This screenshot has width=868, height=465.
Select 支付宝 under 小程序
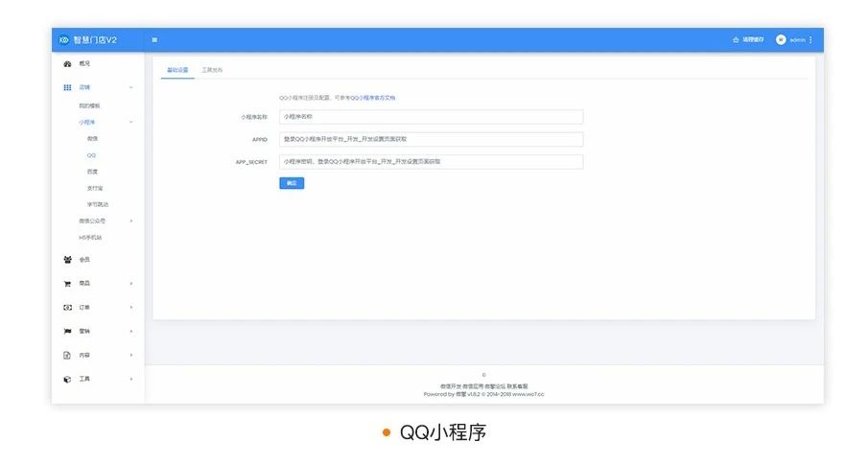(95, 188)
